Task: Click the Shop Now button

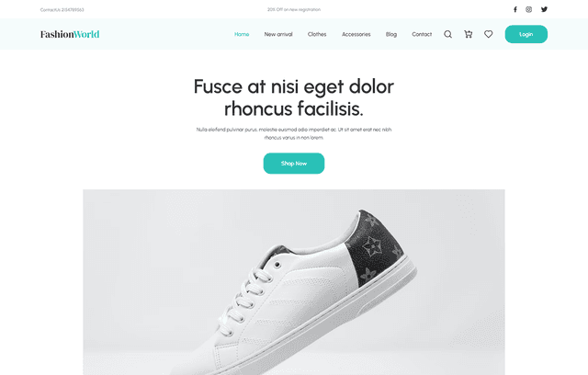Action: pos(294,163)
